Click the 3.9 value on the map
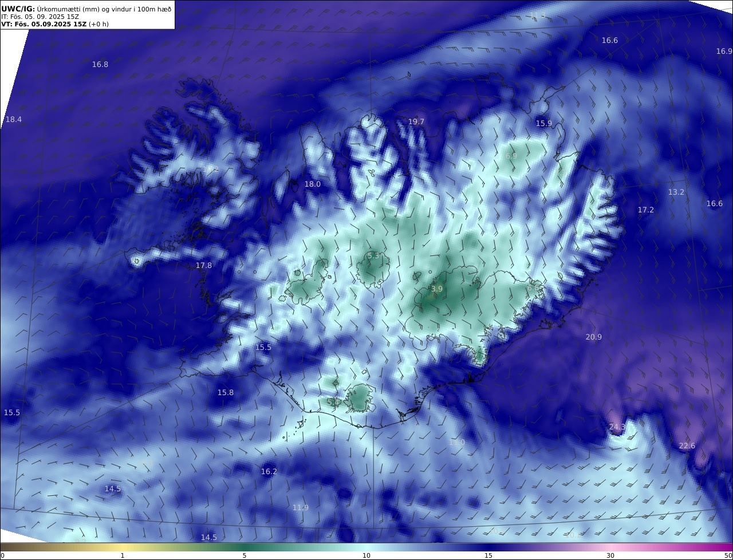Viewport: 733px width, 560px height. pos(437,290)
